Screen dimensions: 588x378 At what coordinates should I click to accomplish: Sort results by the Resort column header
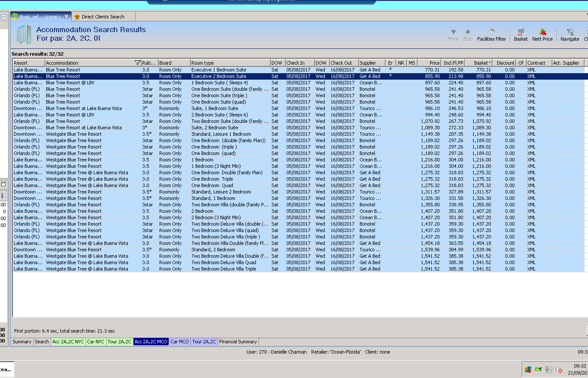pyautogui.click(x=29, y=63)
